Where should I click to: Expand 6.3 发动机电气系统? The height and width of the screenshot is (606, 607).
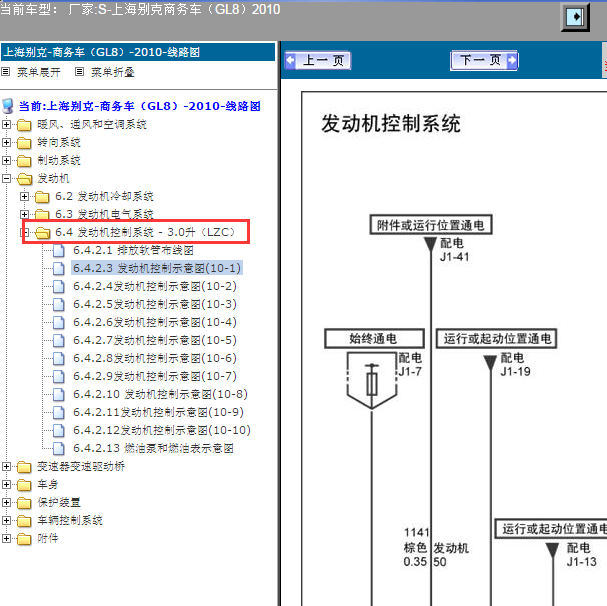coord(24,214)
